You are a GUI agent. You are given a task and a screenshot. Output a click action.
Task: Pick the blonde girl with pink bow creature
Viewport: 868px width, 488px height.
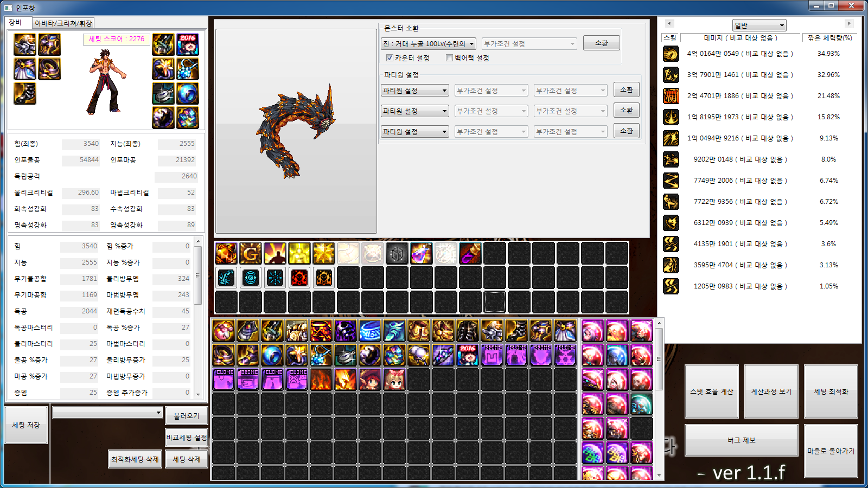[394, 380]
